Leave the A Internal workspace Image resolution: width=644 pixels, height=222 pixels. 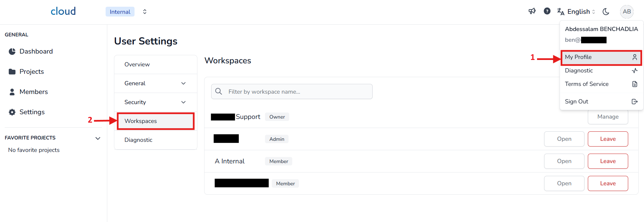(x=607, y=161)
